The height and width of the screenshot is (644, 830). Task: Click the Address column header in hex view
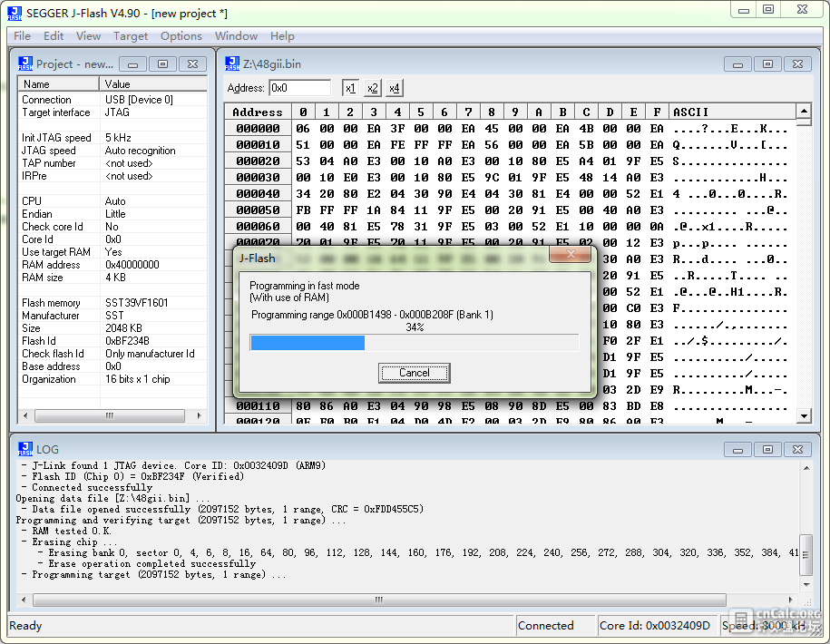pos(258,112)
